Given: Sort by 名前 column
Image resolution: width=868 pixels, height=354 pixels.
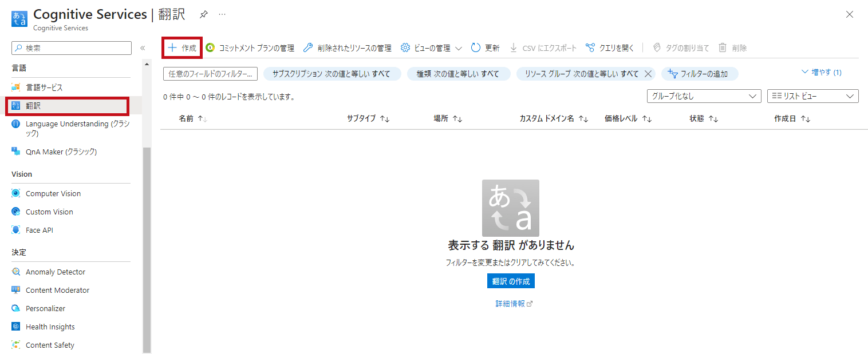Looking at the screenshot, I should click(192, 118).
